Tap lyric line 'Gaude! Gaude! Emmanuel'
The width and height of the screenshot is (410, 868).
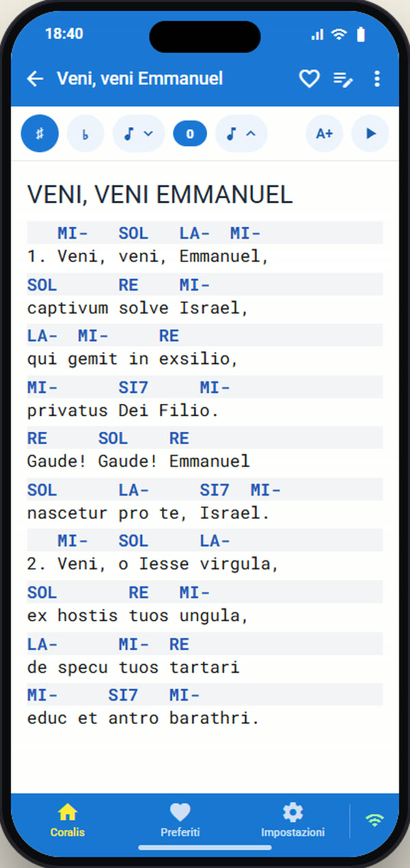139,461
